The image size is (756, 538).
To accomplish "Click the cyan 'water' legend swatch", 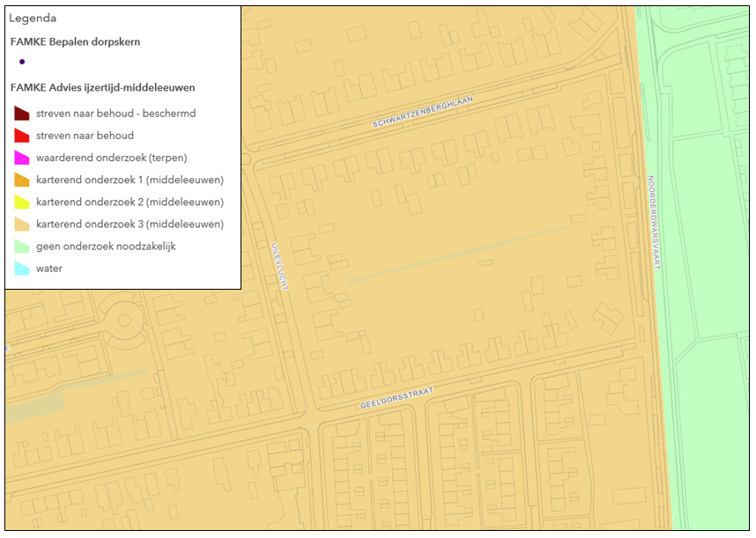I will point(22,269).
